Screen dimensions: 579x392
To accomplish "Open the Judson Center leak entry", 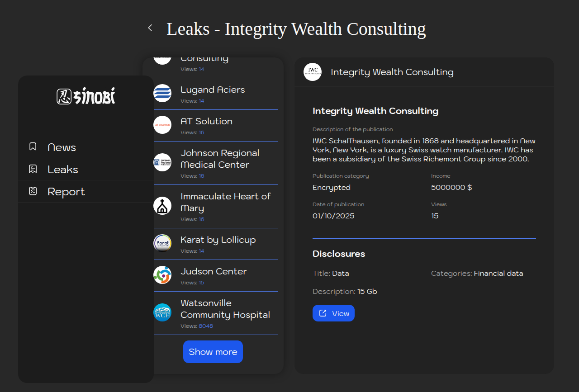I will [x=214, y=271].
